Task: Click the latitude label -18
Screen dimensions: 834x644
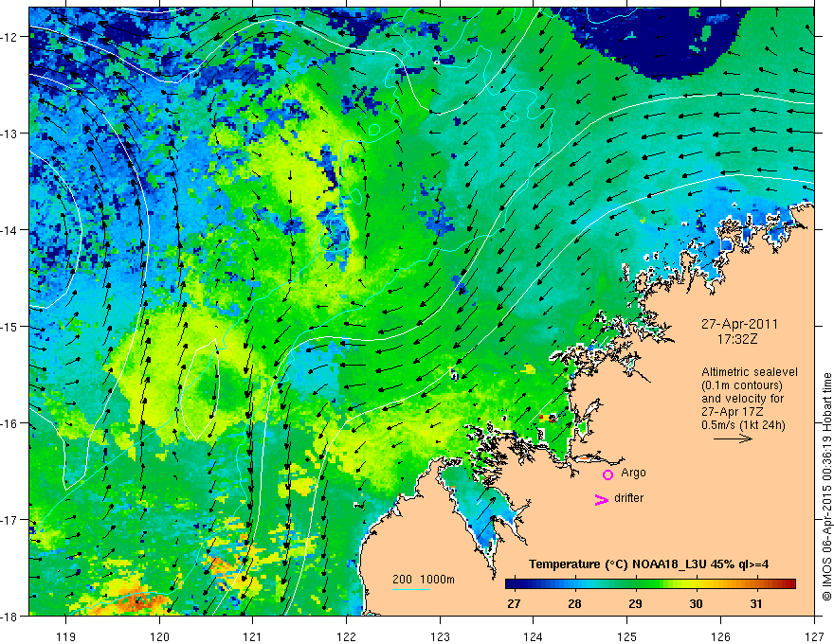Action: pos(9,616)
